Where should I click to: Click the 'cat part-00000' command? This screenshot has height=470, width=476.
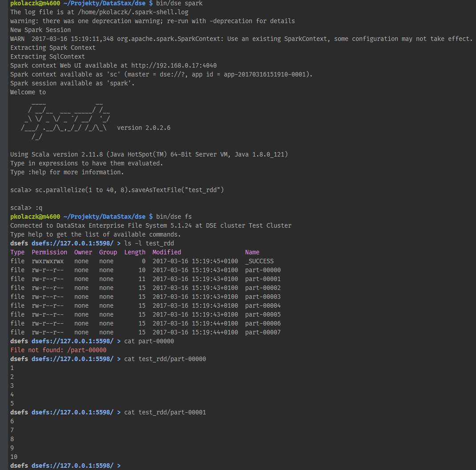pyautogui.click(x=149, y=341)
